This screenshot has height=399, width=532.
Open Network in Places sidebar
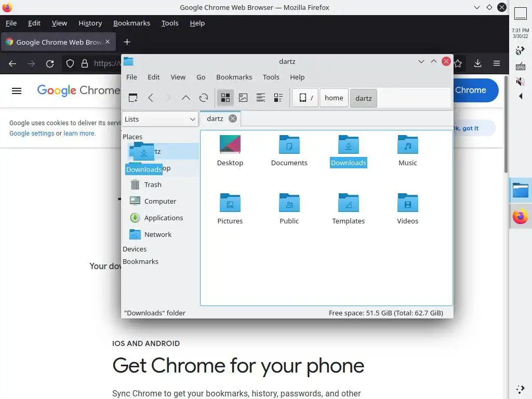coord(160,234)
